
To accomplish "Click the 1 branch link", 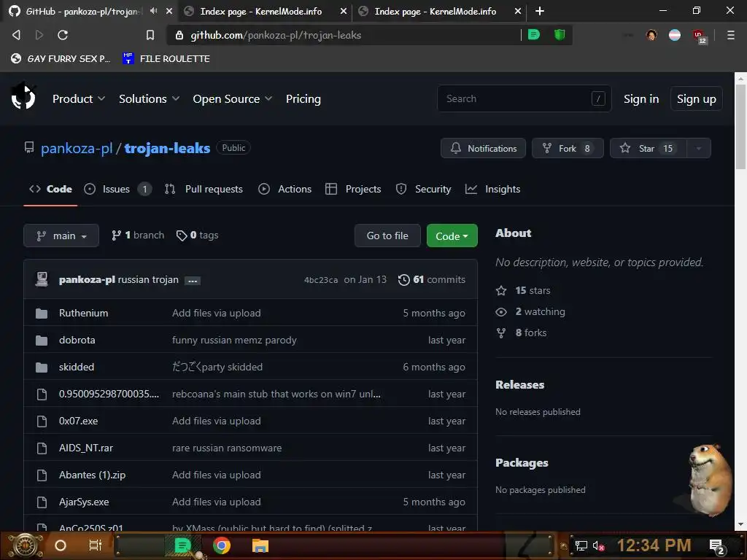I will [x=138, y=236].
